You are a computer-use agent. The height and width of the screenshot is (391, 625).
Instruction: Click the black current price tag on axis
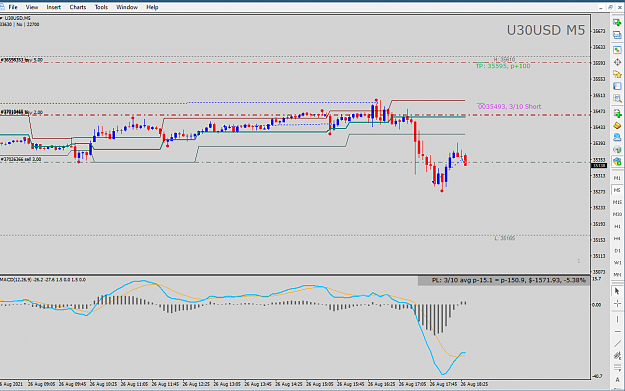pyautogui.click(x=599, y=165)
